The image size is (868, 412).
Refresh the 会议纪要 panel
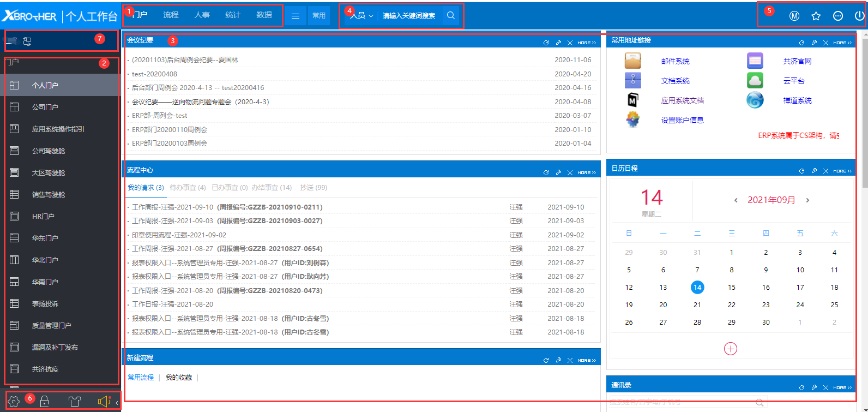546,43
